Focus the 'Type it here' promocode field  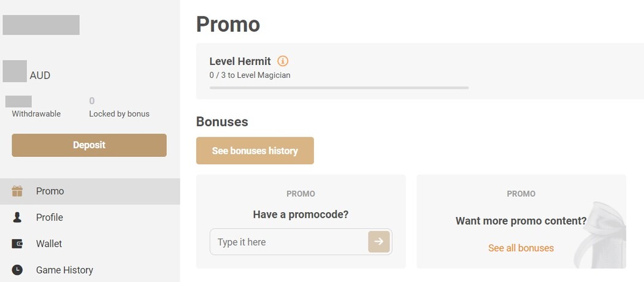pos(288,242)
